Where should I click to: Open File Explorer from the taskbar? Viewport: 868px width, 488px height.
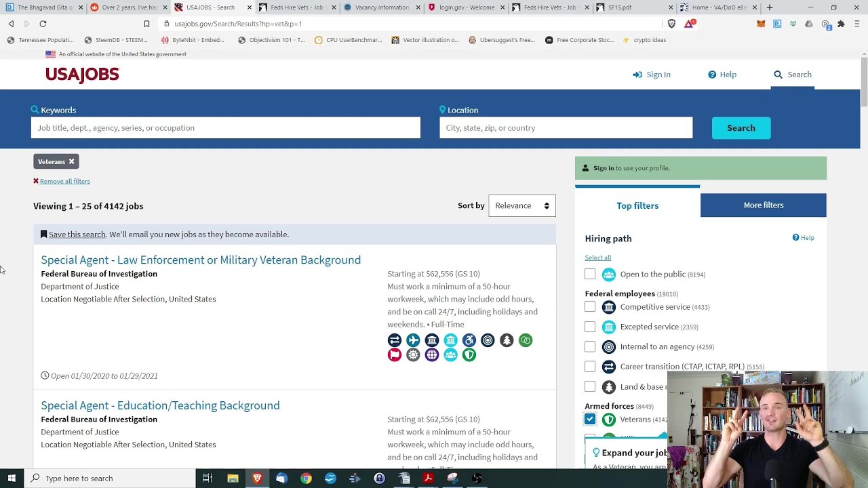pos(233,479)
